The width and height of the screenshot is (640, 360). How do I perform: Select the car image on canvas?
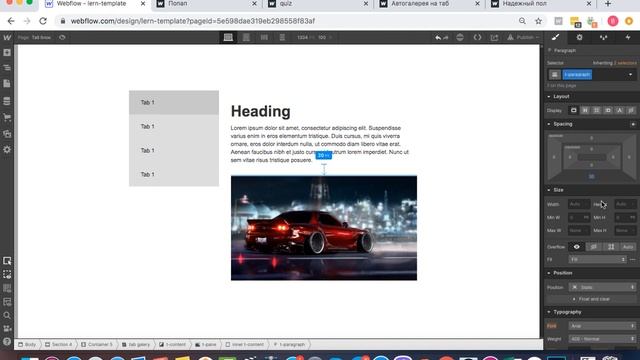coord(324,228)
